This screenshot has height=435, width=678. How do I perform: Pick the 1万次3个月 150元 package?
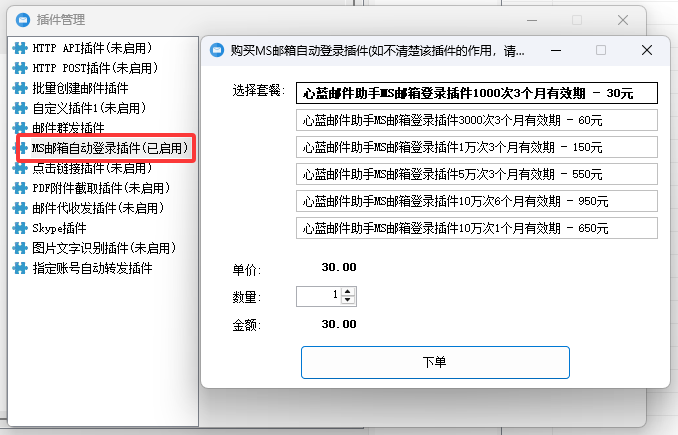pyautogui.click(x=477, y=147)
